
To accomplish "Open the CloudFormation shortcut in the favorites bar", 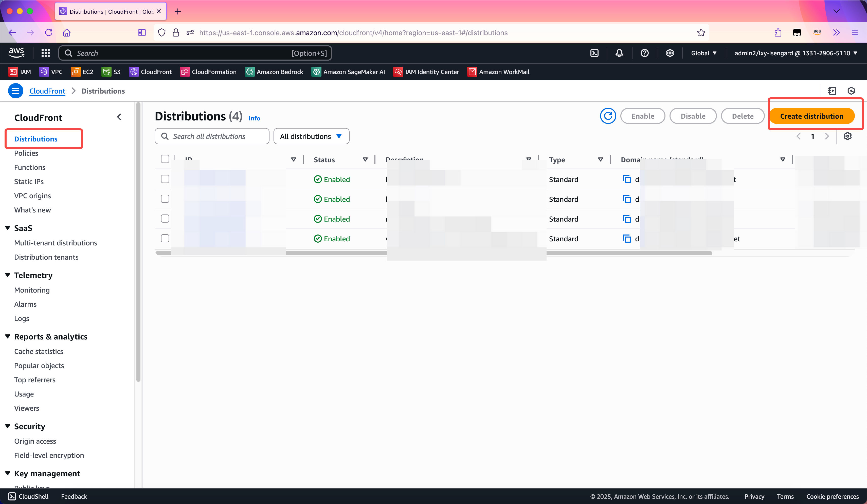I will pyautogui.click(x=208, y=71).
